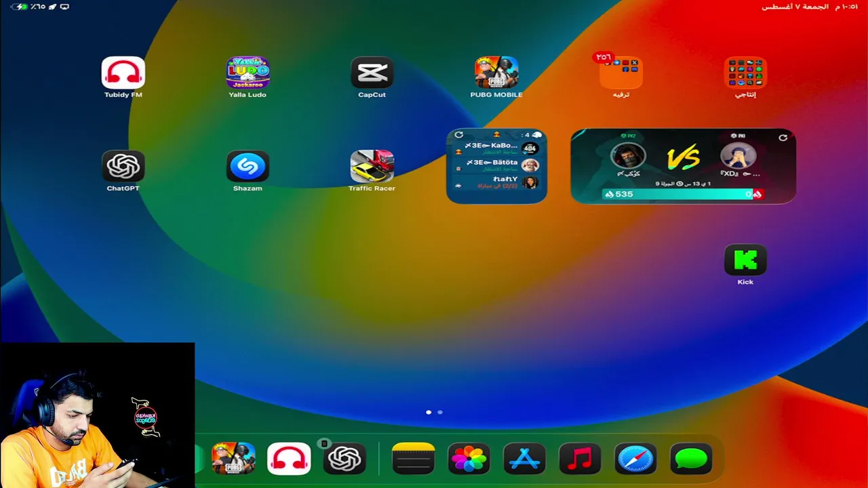Tap the date and time in status bar
Screen dimensions: 868x488
[810, 7]
